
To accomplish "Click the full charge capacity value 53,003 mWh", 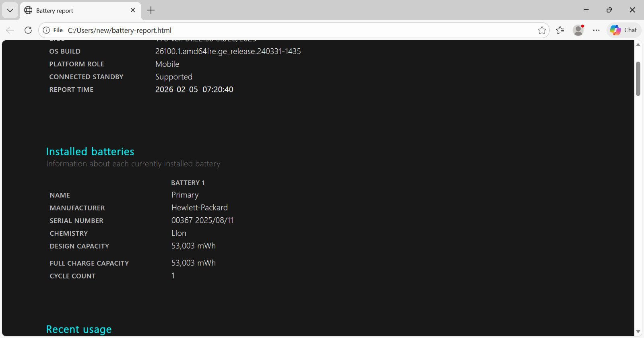I will click(194, 263).
